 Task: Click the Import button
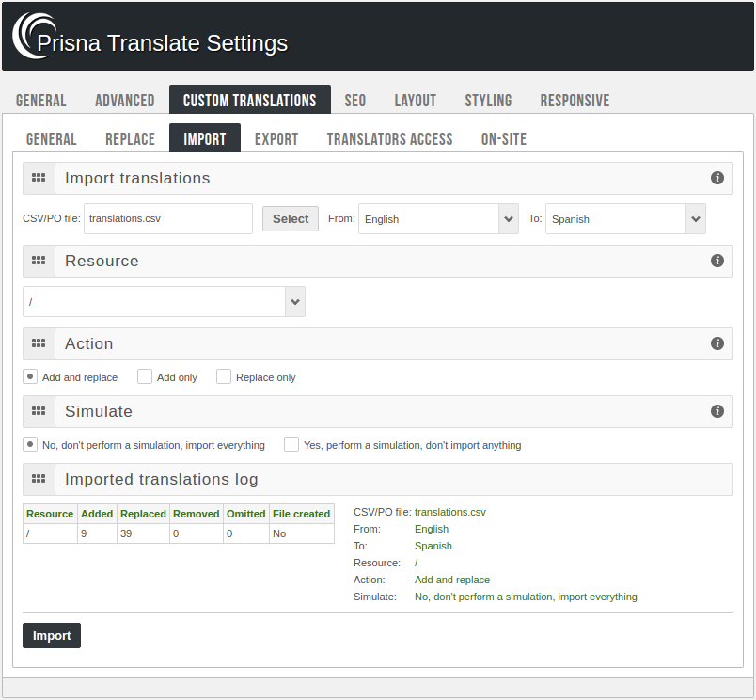pos(51,635)
